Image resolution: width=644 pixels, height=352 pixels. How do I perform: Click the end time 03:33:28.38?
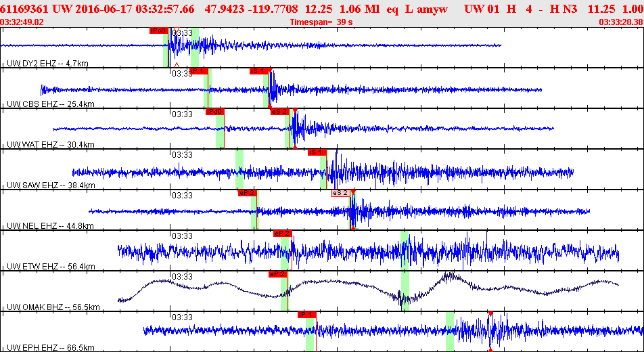620,22
